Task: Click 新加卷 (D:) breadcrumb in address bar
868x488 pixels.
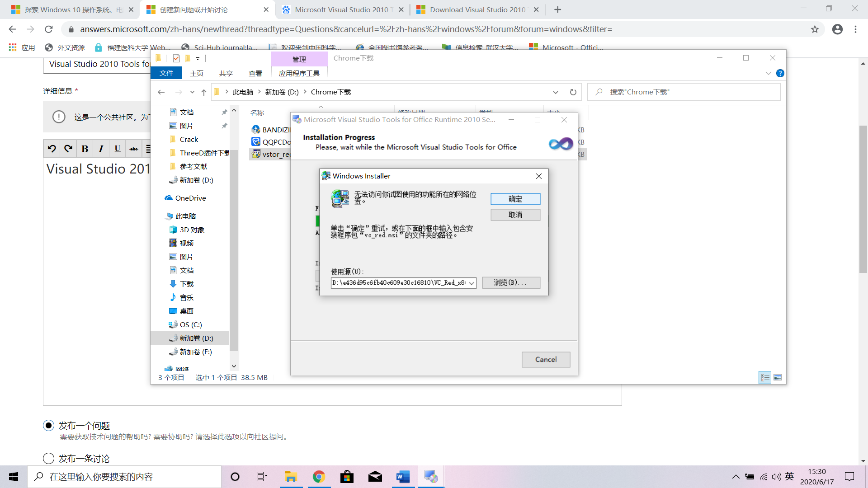Action: (x=282, y=92)
